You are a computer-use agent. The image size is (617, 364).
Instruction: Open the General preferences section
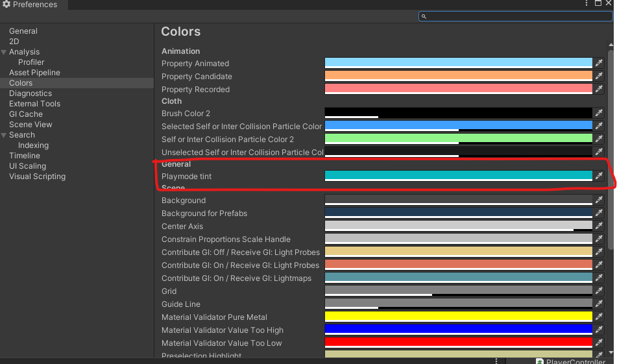click(23, 31)
